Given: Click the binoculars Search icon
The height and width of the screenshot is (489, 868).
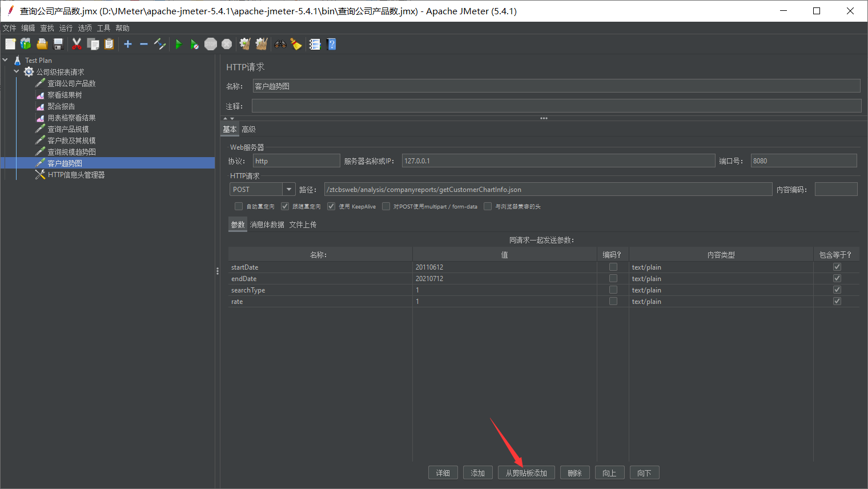Looking at the screenshot, I should pyautogui.click(x=280, y=45).
